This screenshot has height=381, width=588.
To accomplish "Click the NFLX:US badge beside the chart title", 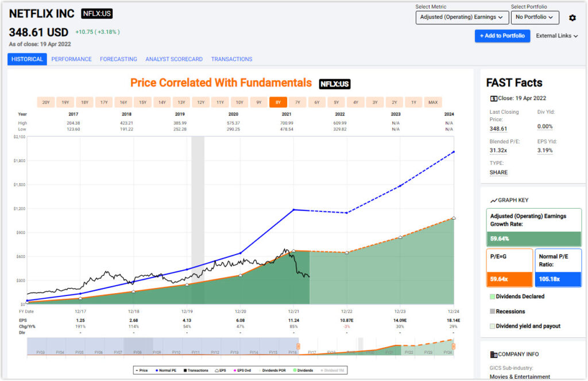I will [335, 83].
